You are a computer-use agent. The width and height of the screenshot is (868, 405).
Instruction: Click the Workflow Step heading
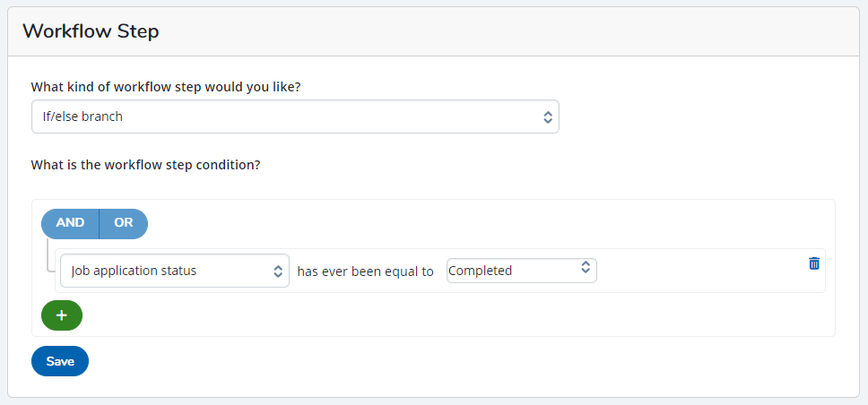pos(91,31)
